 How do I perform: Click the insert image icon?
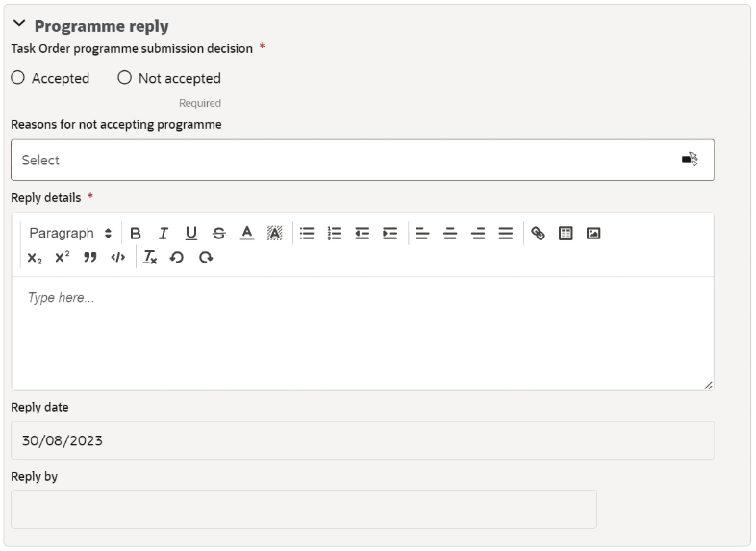[x=593, y=234]
